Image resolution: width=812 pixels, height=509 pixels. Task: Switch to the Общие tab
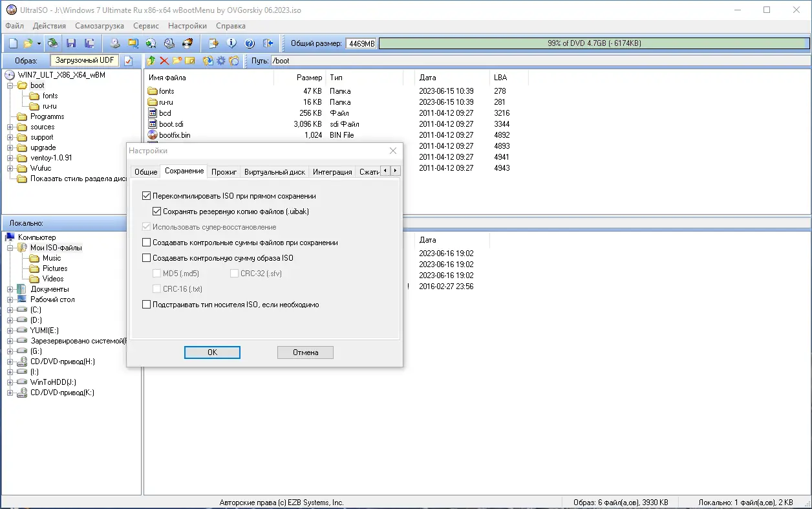click(x=145, y=172)
